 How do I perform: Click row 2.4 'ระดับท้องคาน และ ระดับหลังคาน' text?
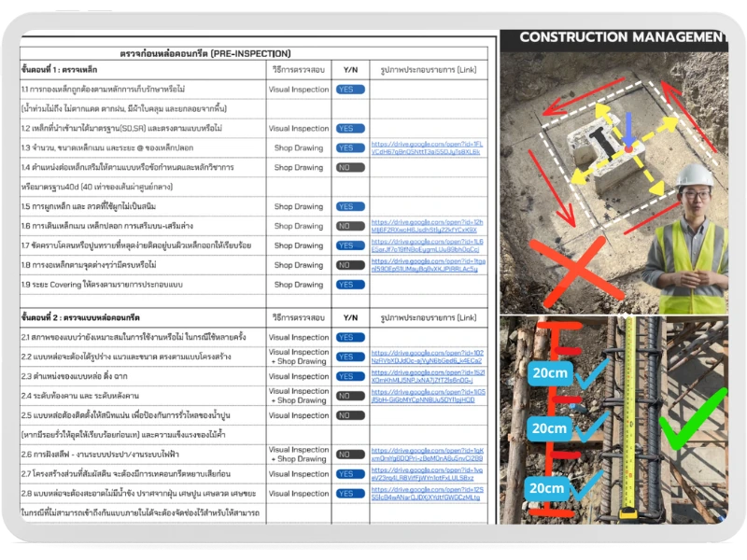pos(80,396)
